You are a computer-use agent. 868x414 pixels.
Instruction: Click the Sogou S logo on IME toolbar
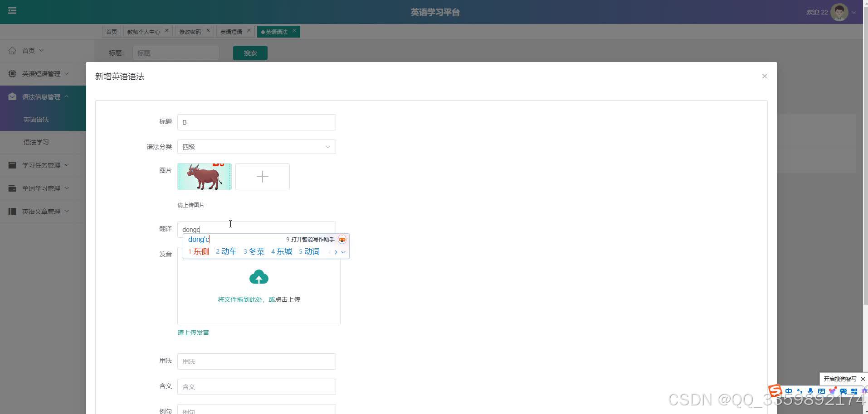775,391
